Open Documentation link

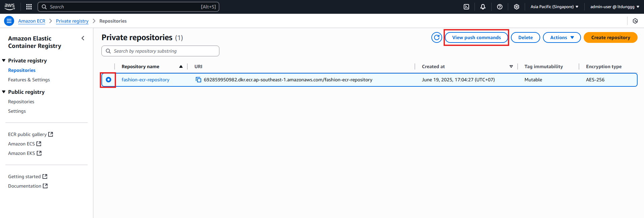coord(25,186)
